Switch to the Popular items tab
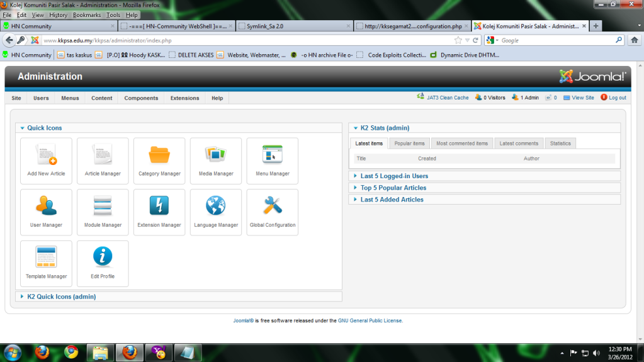Screen dimensions: 644x362 pos(409,144)
